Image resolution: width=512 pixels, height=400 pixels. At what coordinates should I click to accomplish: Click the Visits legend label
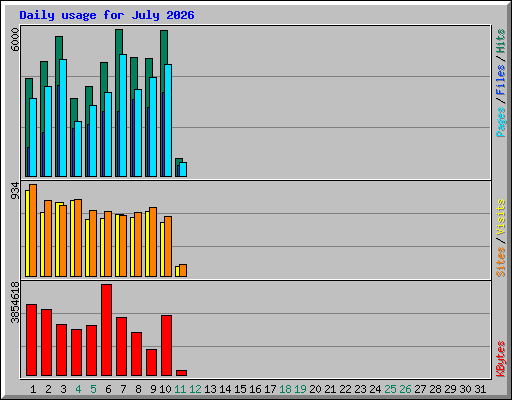click(x=500, y=218)
